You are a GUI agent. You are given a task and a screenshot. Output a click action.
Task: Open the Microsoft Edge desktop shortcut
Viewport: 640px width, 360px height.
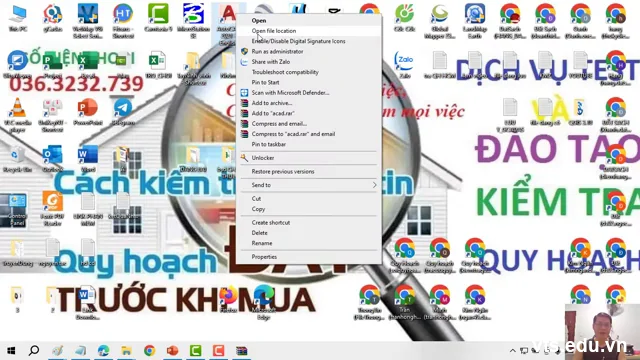click(263, 303)
